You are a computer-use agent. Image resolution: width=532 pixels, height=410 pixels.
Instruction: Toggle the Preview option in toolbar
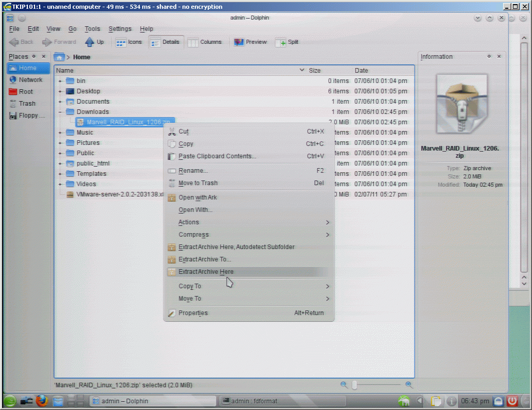click(251, 42)
